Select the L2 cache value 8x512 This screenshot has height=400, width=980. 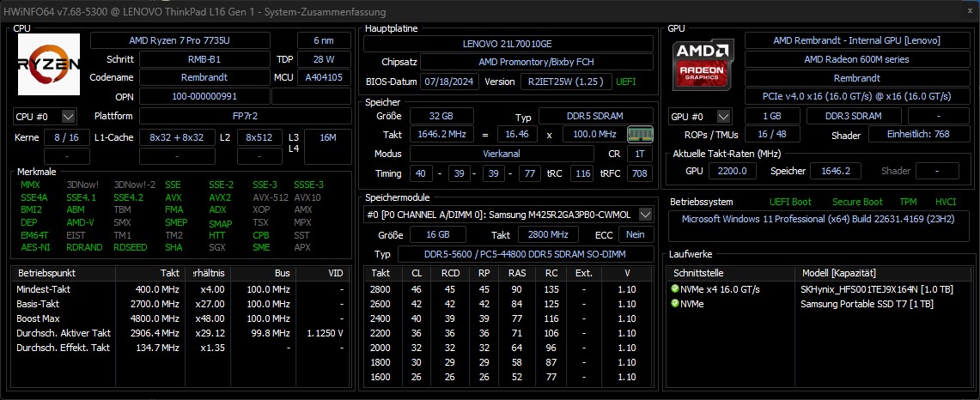click(259, 137)
